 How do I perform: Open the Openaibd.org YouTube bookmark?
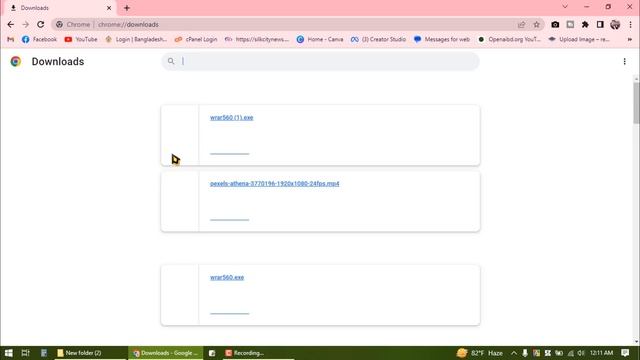coord(509,39)
